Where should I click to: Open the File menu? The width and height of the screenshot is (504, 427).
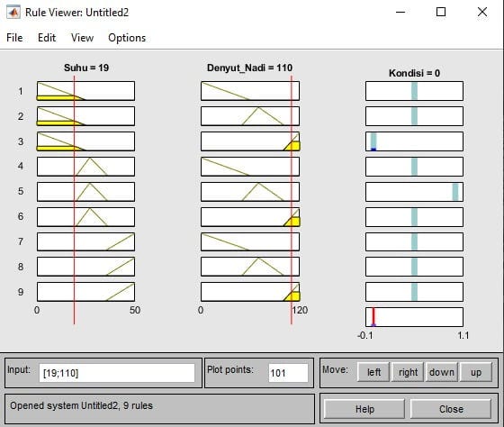[14, 38]
